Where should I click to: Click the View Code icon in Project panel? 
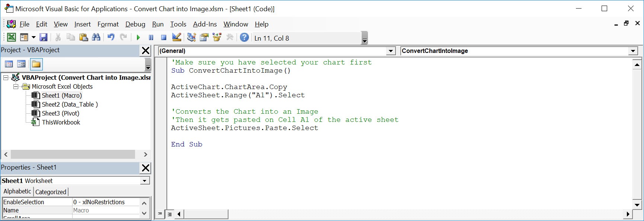(9, 64)
